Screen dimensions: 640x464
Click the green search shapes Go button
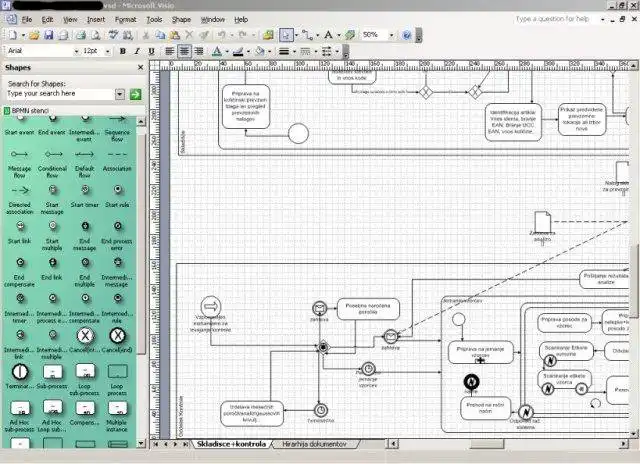click(x=135, y=94)
